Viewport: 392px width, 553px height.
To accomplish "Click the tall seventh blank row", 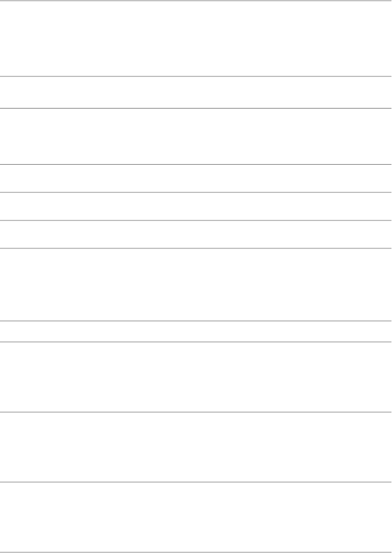I will click(x=195, y=284).
